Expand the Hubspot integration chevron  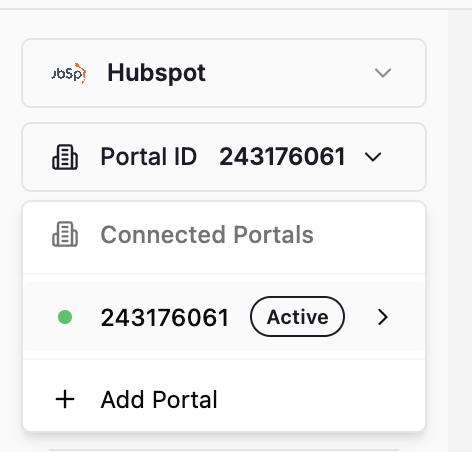[x=383, y=73]
